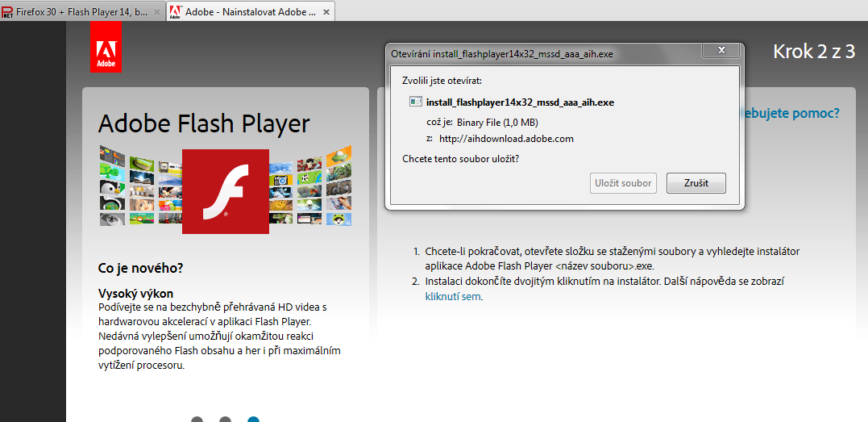Click the exe file icon in dialog

415,102
